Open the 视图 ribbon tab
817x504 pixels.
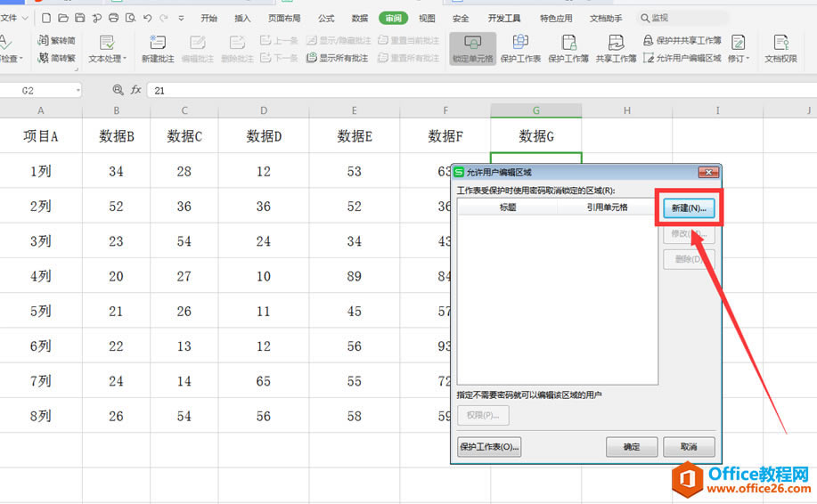tap(427, 18)
